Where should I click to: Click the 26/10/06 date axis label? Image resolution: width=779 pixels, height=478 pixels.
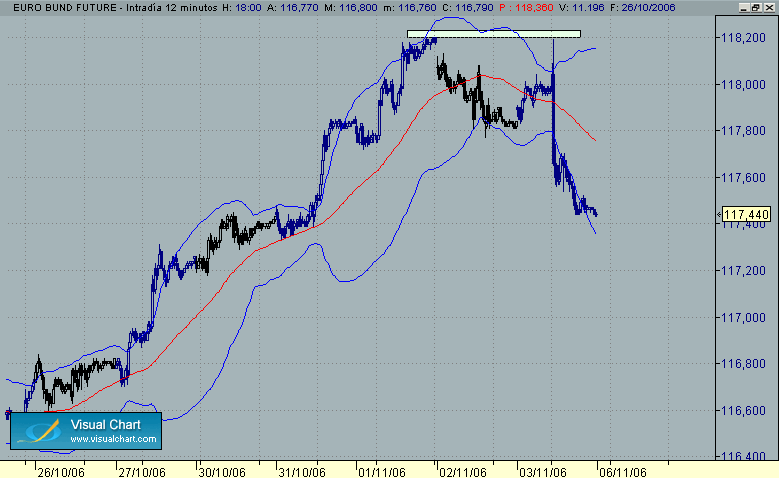(61, 472)
